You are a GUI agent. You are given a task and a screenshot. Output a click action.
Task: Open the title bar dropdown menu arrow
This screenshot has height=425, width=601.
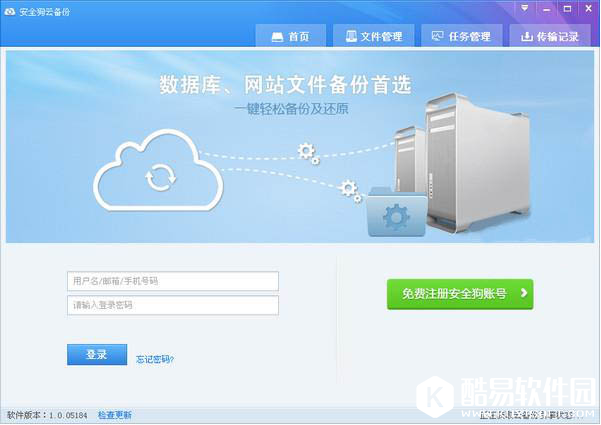pos(524,9)
